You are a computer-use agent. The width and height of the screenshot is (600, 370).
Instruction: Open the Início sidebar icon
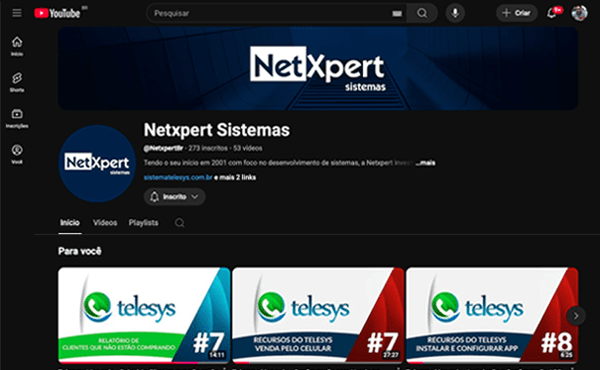pos(17,46)
